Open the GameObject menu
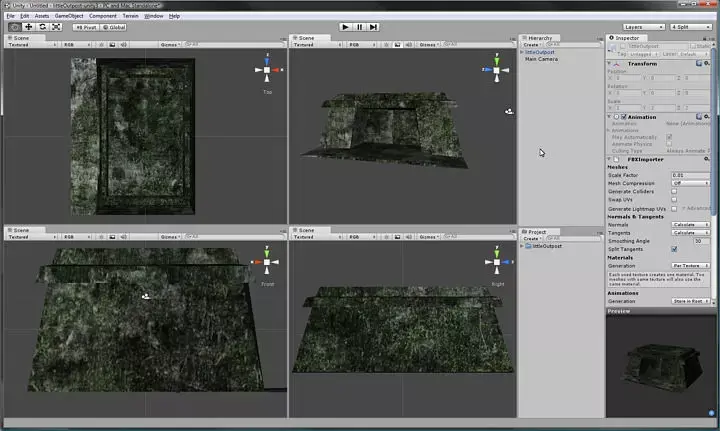The image size is (720, 431). [69, 16]
